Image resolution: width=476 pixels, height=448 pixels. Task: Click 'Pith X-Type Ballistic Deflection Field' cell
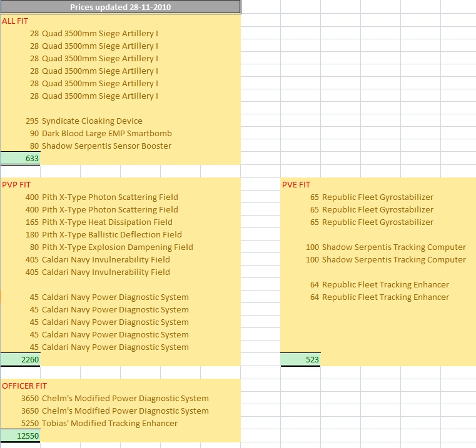[112, 234]
